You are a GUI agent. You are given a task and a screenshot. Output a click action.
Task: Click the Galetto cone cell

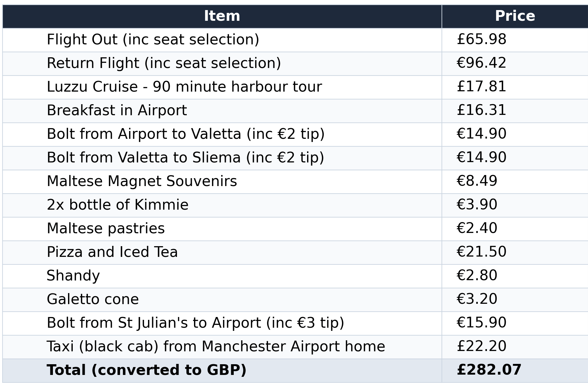tap(222, 300)
